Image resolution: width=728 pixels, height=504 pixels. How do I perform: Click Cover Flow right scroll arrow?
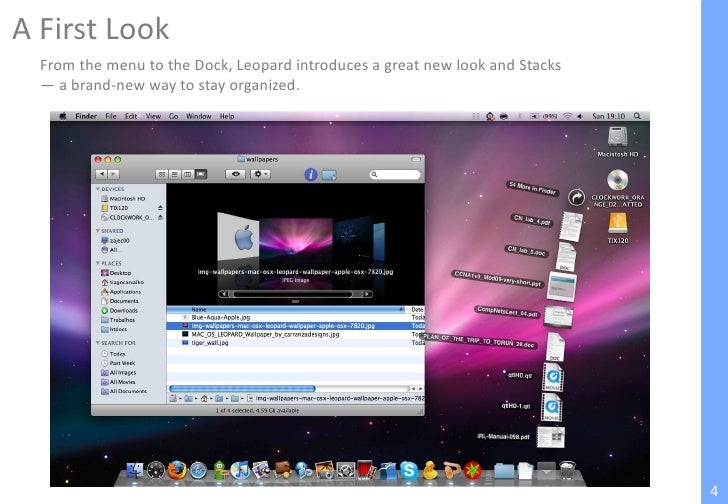tap(367, 294)
